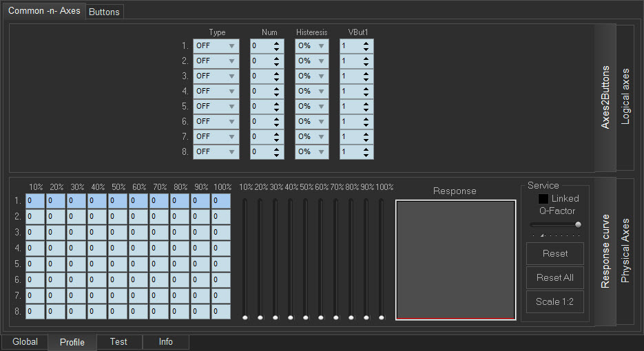Click the 70% vertical curve slider handle
The height and width of the screenshot is (351, 644).
click(x=336, y=317)
